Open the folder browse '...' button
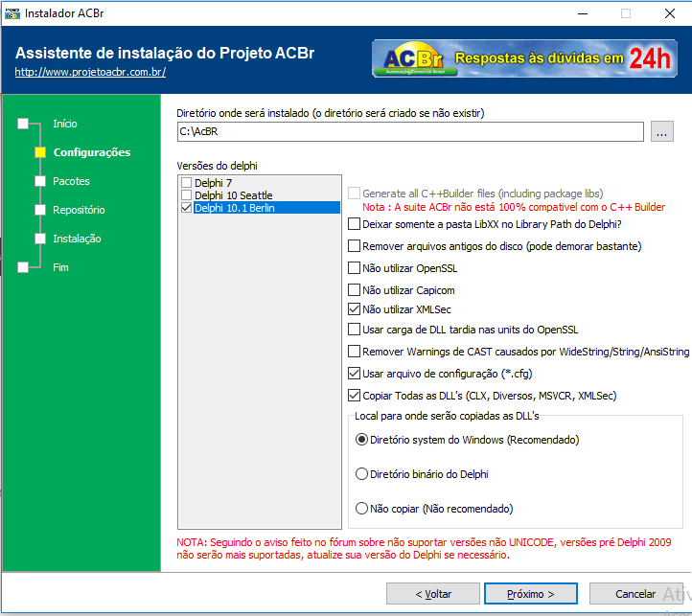 point(662,131)
